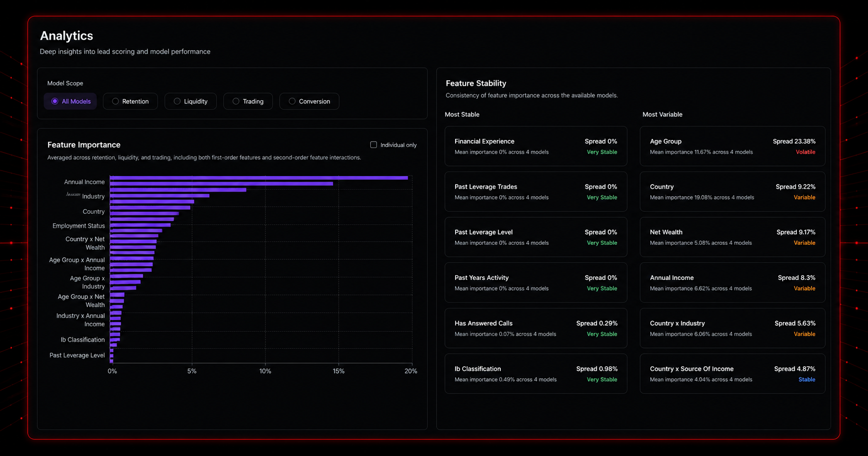Pick the Conversion model scope
This screenshot has width=868, height=456.
[310, 101]
